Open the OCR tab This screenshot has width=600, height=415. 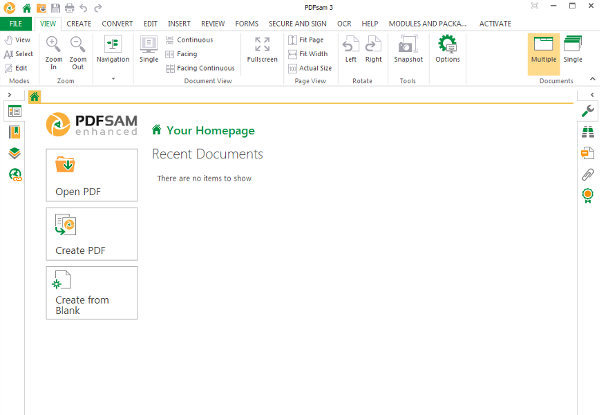pyautogui.click(x=344, y=24)
